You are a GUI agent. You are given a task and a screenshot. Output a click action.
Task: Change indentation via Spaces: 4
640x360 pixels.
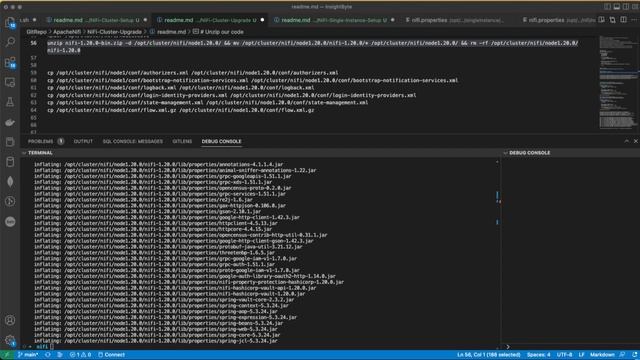(538, 355)
